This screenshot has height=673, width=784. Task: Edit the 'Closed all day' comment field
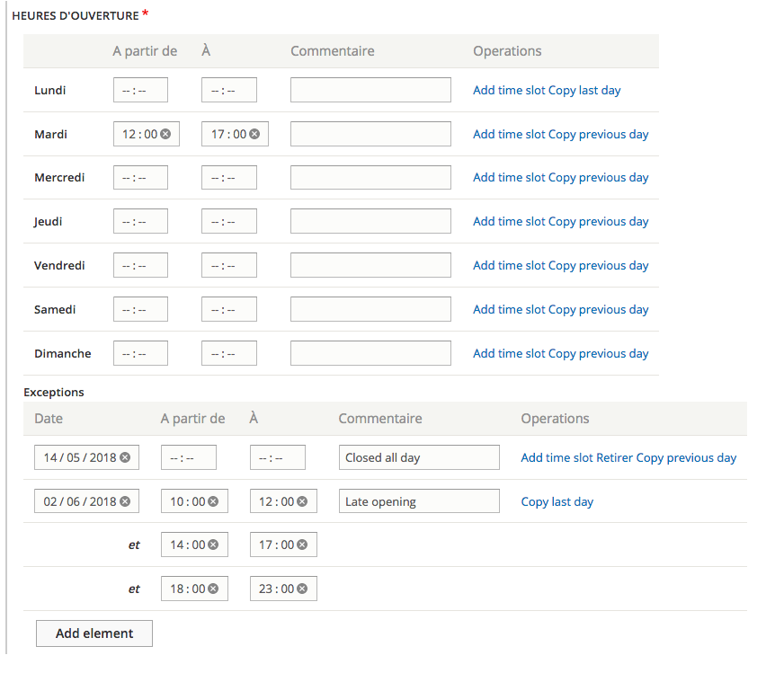(x=419, y=457)
